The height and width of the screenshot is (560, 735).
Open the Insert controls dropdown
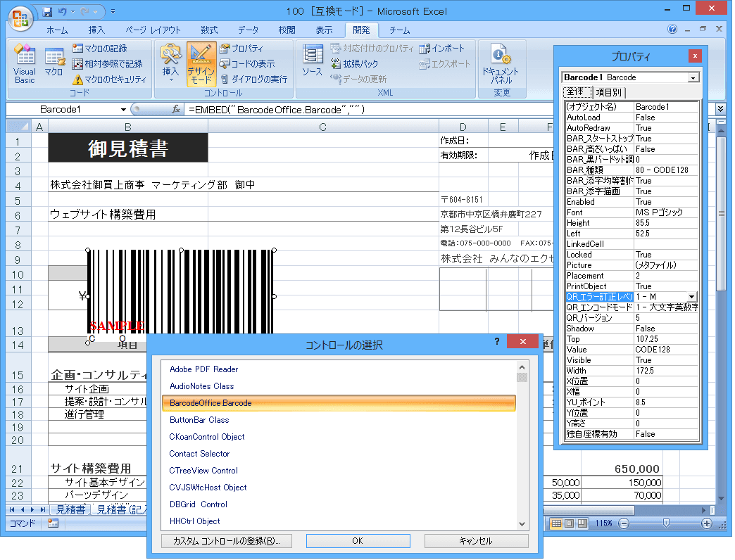(x=170, y=64)
